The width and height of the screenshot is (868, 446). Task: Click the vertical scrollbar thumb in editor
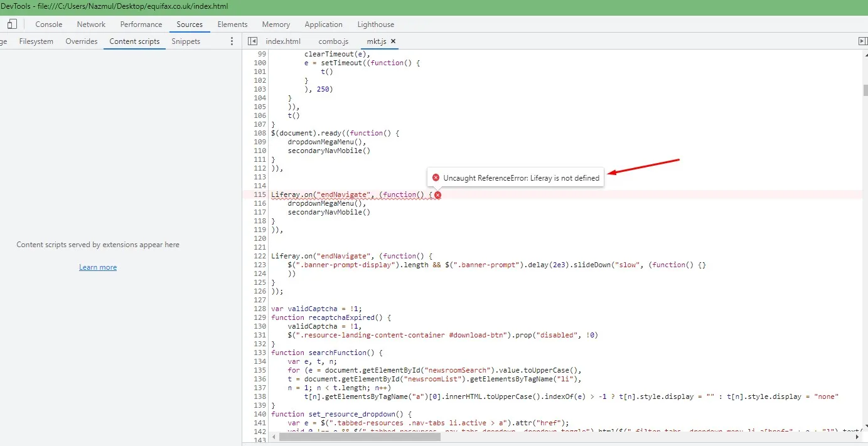coord(865,90)
